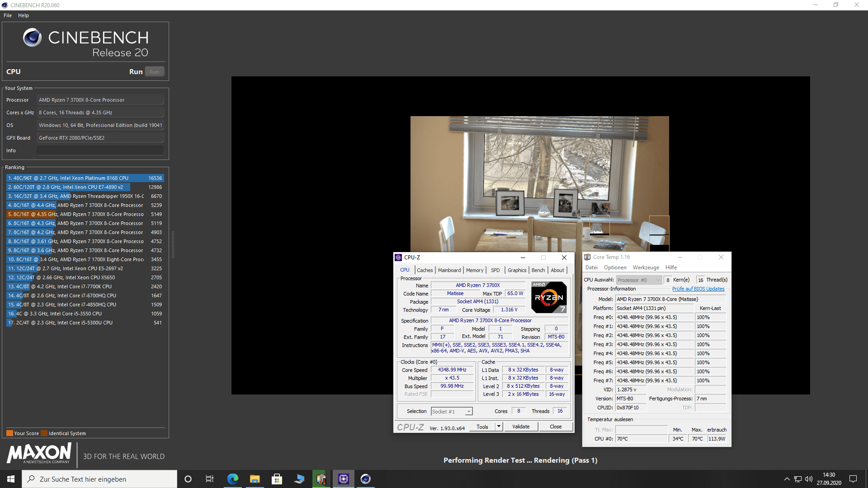The width and height of the screenshot is (868, 488).
Task: Click the Cinebench sphere taskbar icon
Action: click(x=365, y=479)
